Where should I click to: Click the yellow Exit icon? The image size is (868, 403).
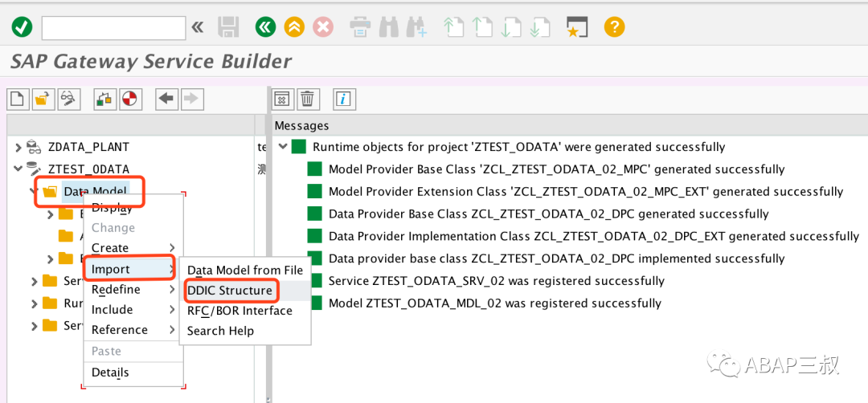[x=294, y=26]
